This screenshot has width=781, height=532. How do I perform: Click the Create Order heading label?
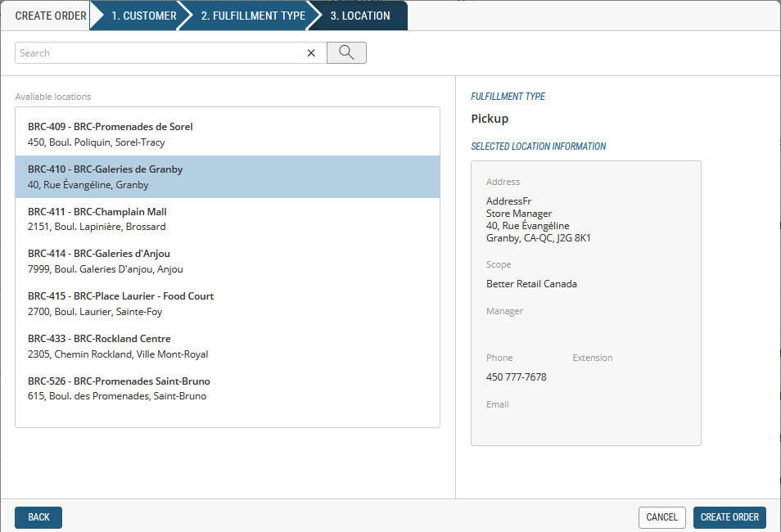point(51,16)
